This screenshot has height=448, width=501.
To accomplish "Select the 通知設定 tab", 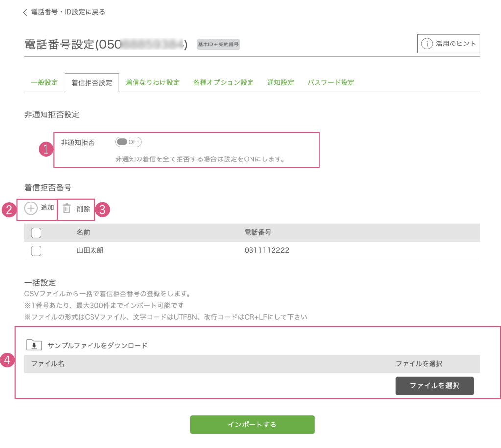I will pos(280,82).
